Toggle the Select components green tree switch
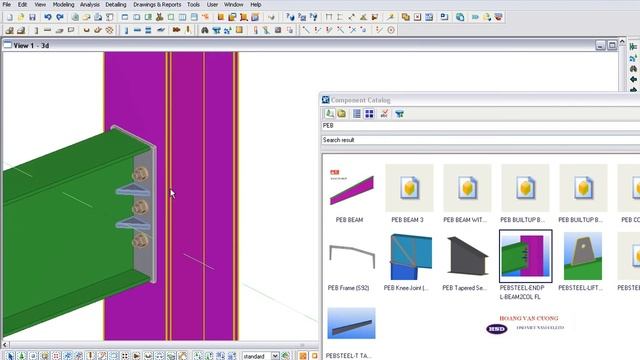 pos(22,356)
